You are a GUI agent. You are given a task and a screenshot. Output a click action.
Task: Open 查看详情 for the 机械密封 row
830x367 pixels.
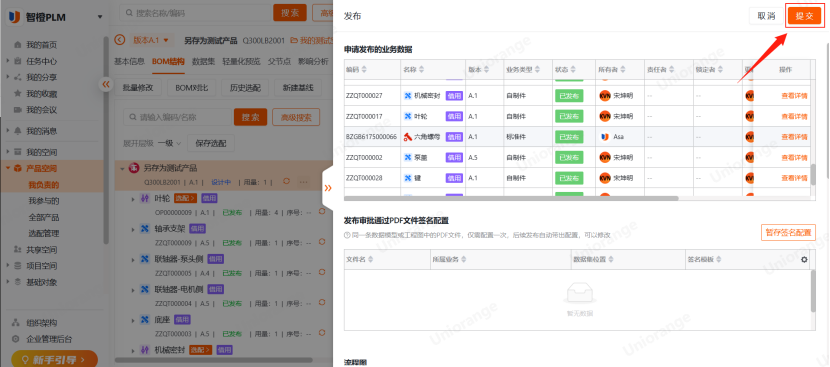pyautogui.click(x=794, y=96)
